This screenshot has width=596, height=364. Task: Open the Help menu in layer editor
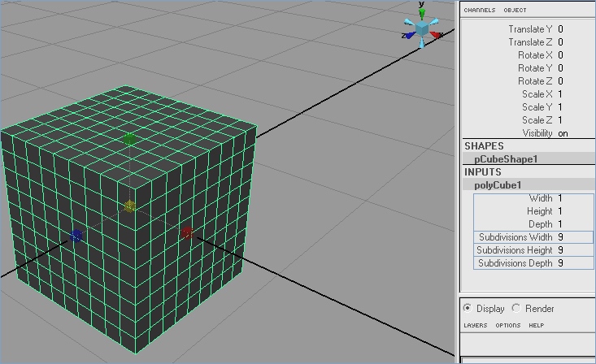tap(537, 325)
